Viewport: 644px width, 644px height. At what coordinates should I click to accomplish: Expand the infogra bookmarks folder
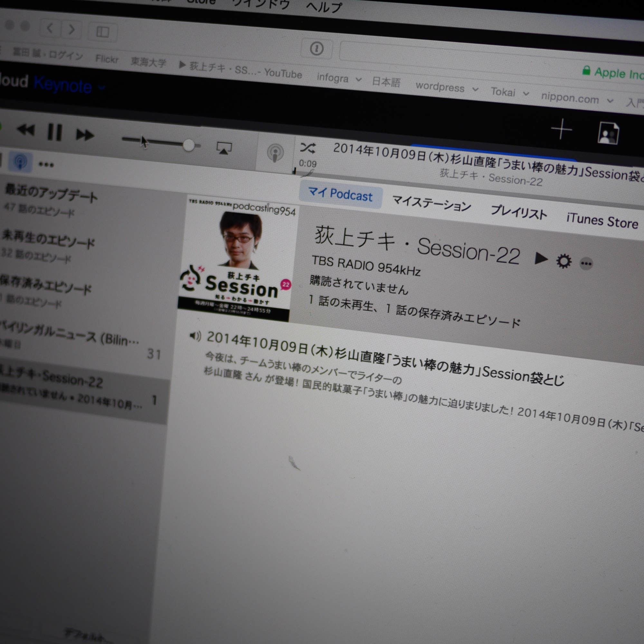coord(339,78)
